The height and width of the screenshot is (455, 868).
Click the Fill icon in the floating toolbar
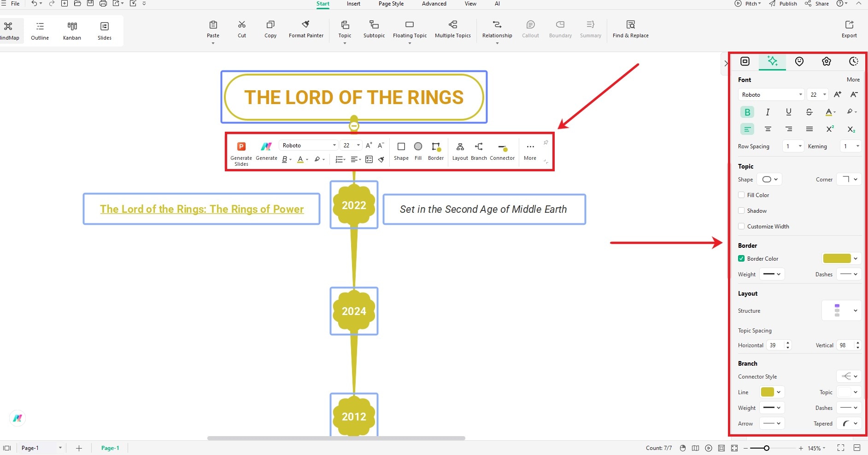(x=418, y=146)
